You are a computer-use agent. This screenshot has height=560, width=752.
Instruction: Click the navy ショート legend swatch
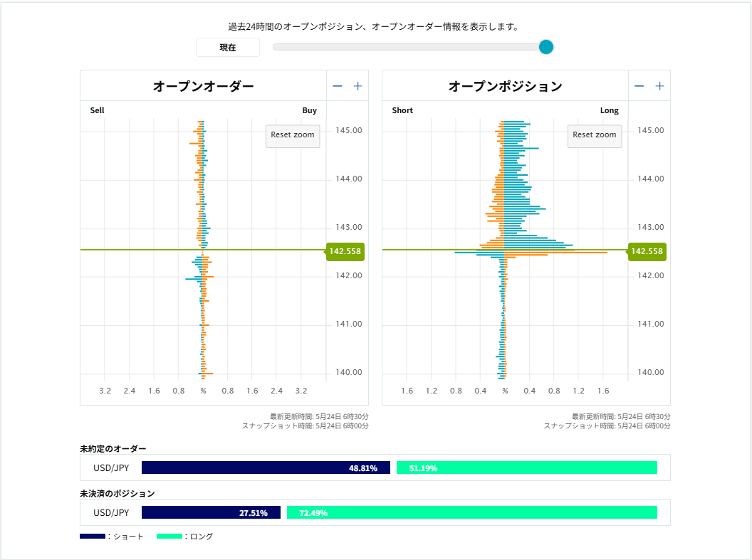coord(93,537)
